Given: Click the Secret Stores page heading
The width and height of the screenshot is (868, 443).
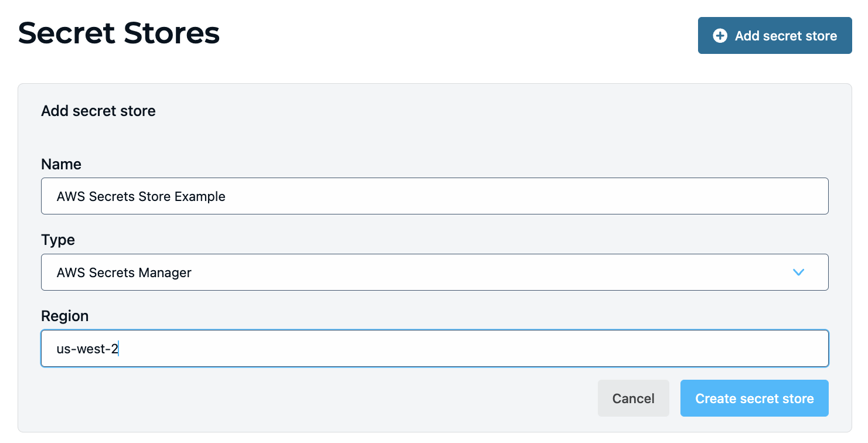Looking at the screenshot, I should [x=118, y=33].
